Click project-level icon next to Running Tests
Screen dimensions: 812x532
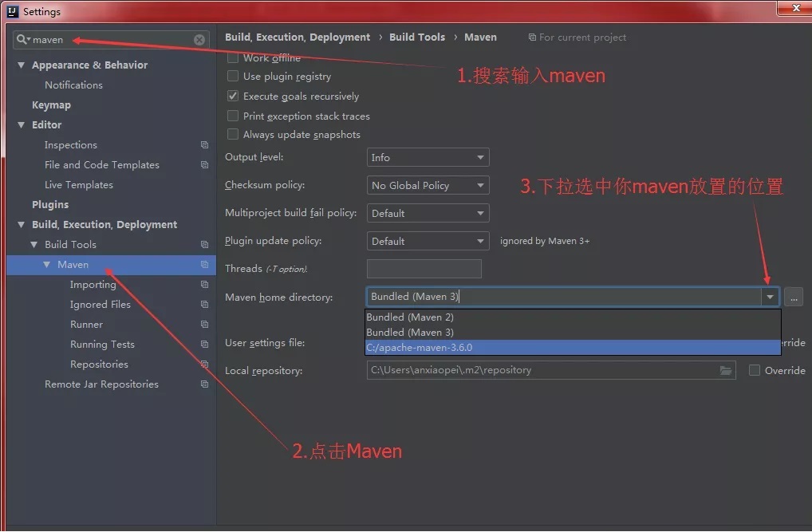point(204,345)
